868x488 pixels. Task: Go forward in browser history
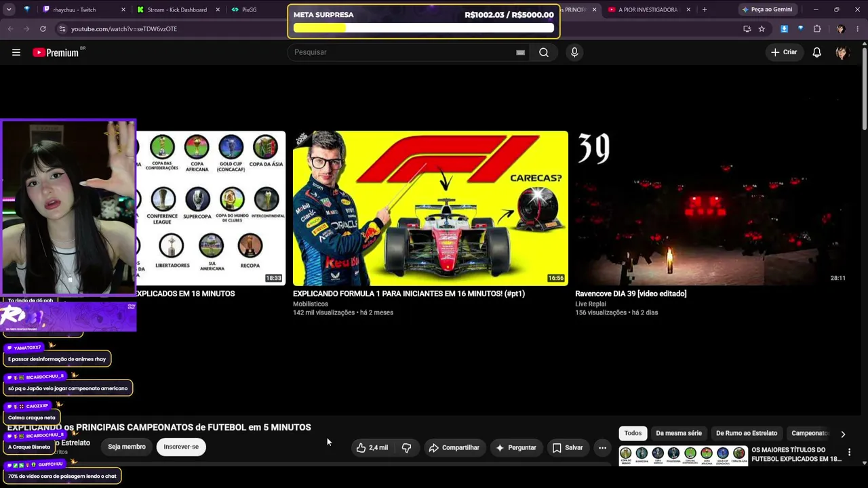[26, 29]
